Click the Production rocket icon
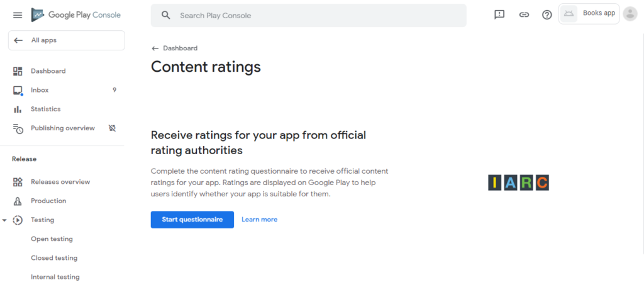The height and width of the screenshot is (292, 644). pyautogui.click(x=17, y=201)
